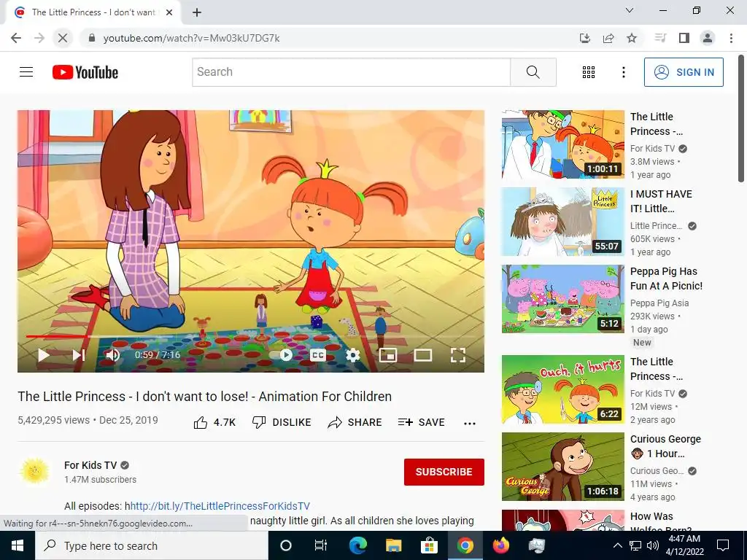Show hidden system tray icons
The image size is (747, 560).
tap(617, 545)
